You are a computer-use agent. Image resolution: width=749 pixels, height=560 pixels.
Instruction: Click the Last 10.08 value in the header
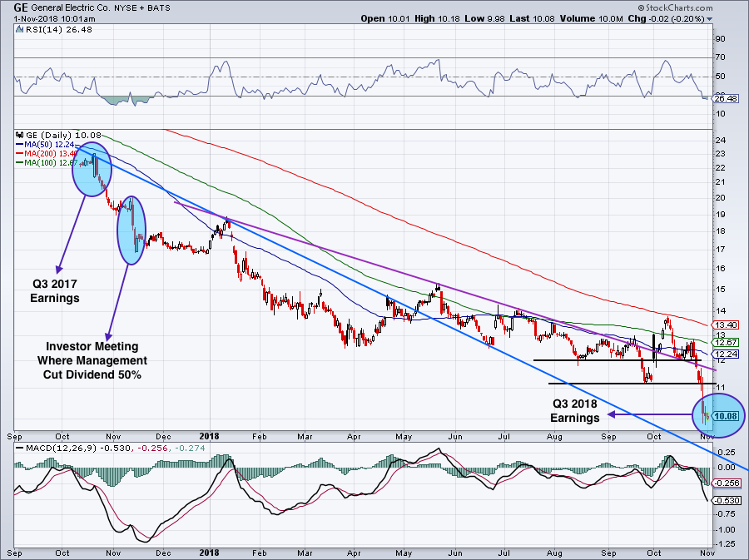(x=532, y=18)
